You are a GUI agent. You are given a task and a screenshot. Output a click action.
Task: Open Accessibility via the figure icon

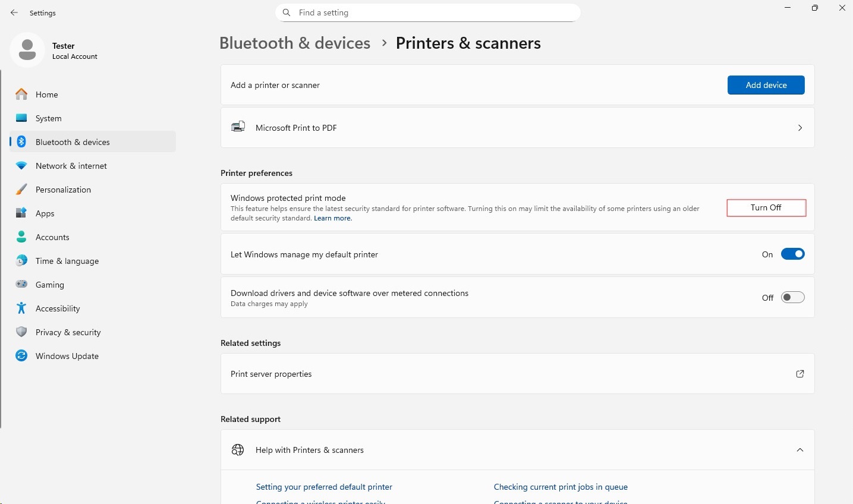[21, 308]
